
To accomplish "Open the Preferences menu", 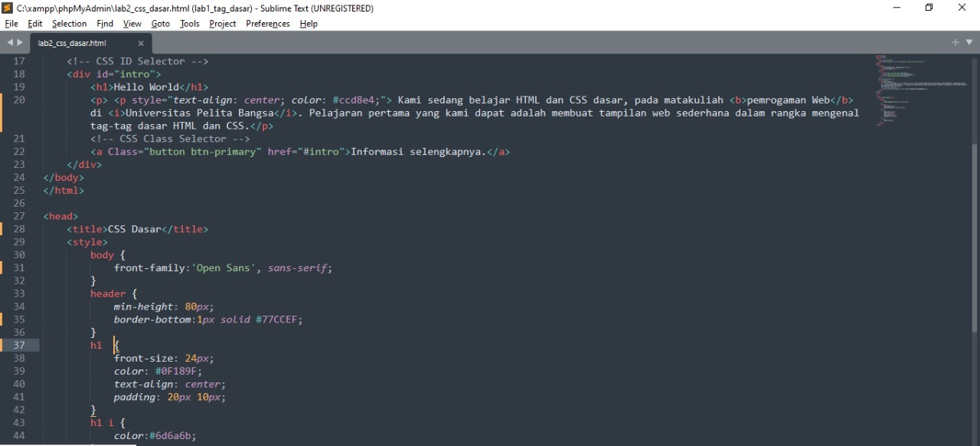I will pos(267,24).
